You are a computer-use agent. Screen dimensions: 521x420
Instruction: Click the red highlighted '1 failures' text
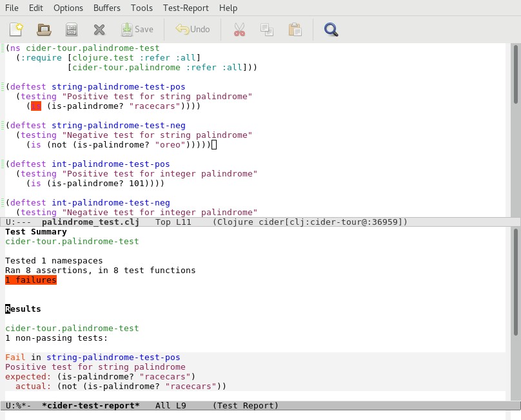coord(31,280)
